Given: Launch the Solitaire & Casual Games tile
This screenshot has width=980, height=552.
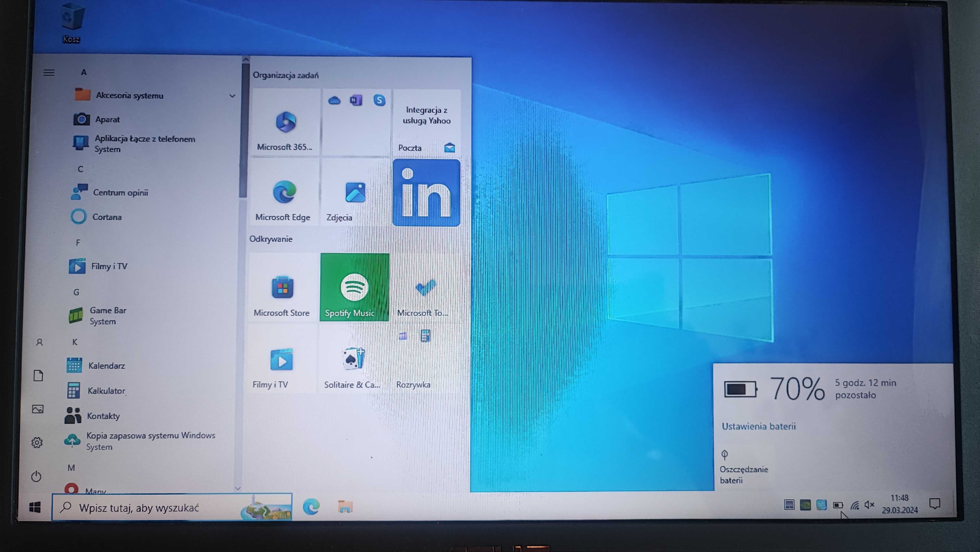Looking at the screenshot, I should [353, 359].
